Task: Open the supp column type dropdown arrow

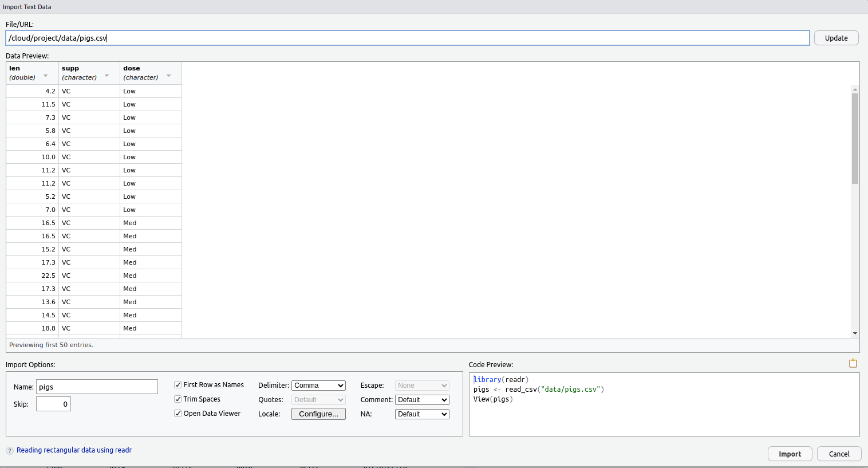Action: 107,76
